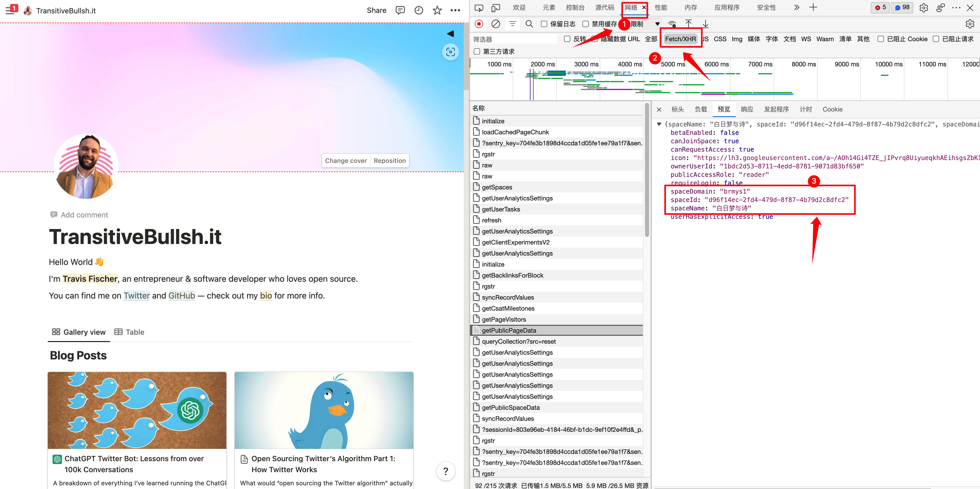Click the scan frame icon on cover
This screenshot has width=980, height=489.
coord(450,52)
